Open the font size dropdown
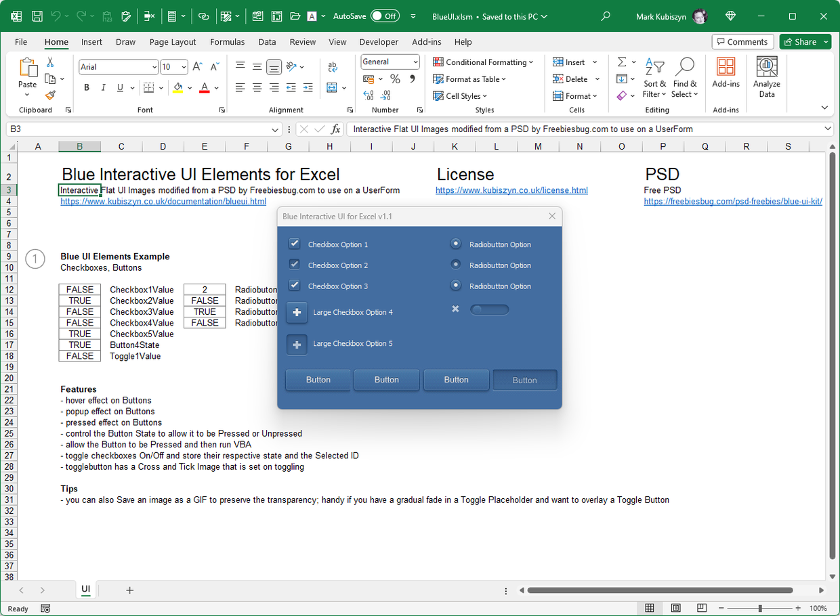 click(x=184, y=67)
